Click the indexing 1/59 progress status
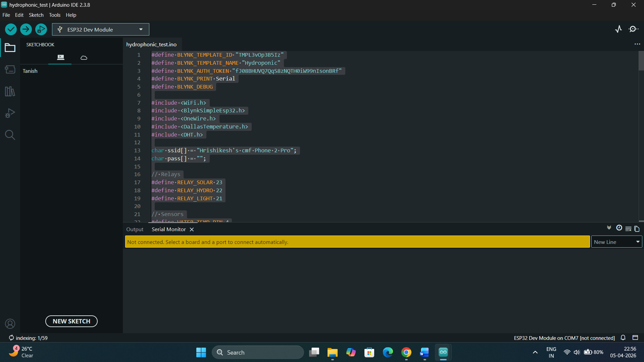This screenshot has width=644, height=362. (28, 338)
